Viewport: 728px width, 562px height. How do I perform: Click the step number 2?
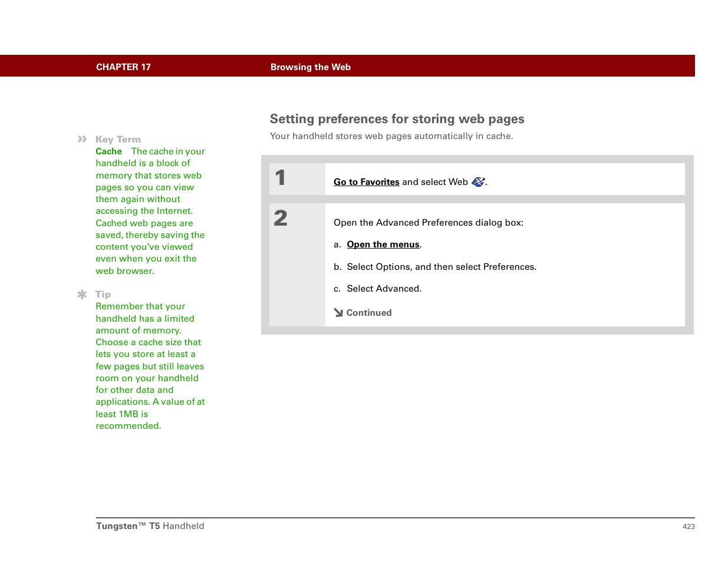281,219
